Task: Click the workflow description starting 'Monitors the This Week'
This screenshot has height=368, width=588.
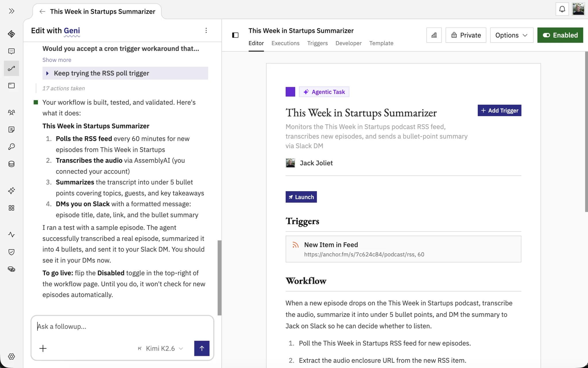Action: [376, 136]
